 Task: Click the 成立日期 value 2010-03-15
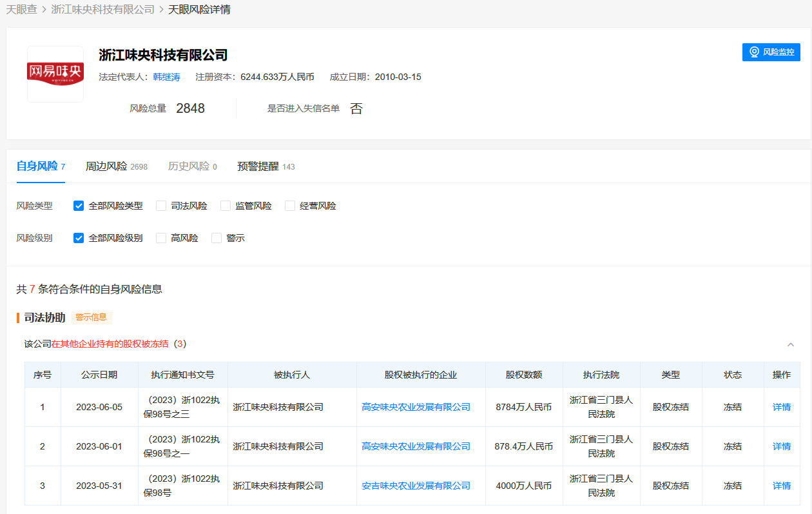pos(398,77)
